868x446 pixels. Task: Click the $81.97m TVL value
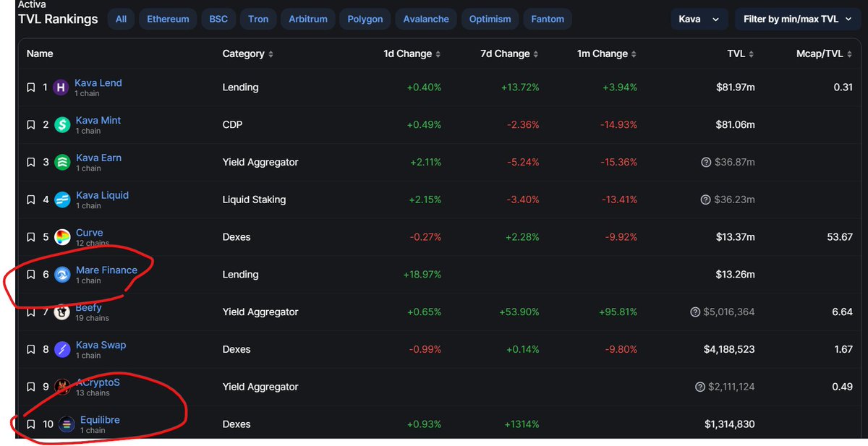tap(734, 87)
